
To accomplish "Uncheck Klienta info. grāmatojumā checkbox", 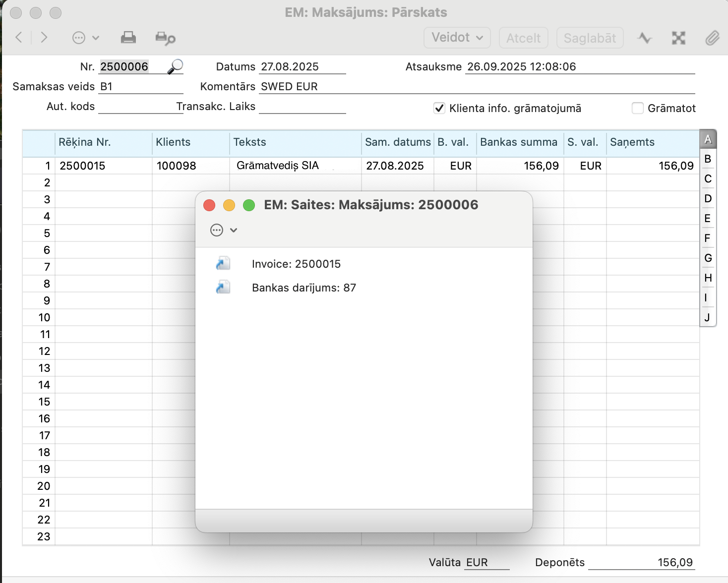I will point(439,108).
